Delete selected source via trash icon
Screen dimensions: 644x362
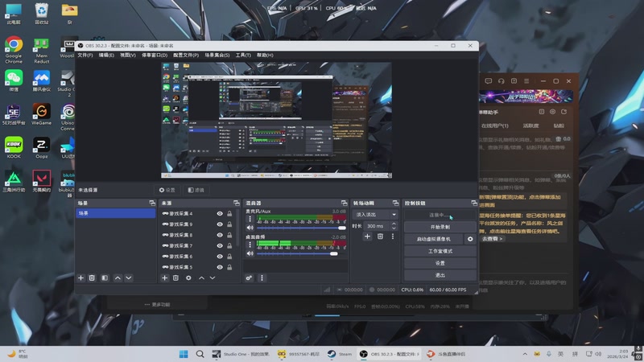click(175, 278)
